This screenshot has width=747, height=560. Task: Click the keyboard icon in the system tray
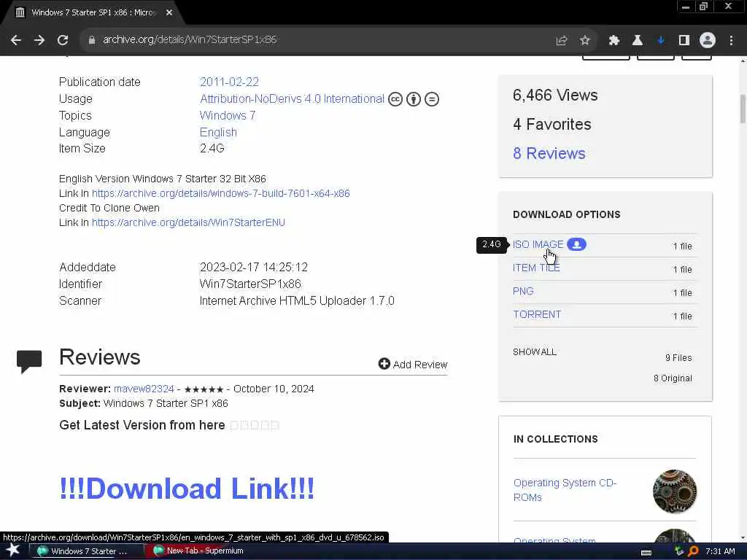point(646,553)
